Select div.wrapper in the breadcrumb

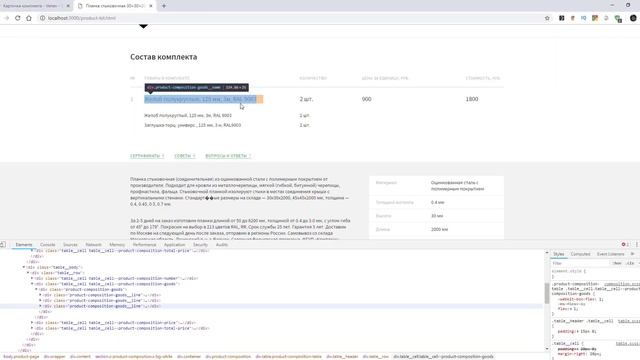(x=55, y=356)
